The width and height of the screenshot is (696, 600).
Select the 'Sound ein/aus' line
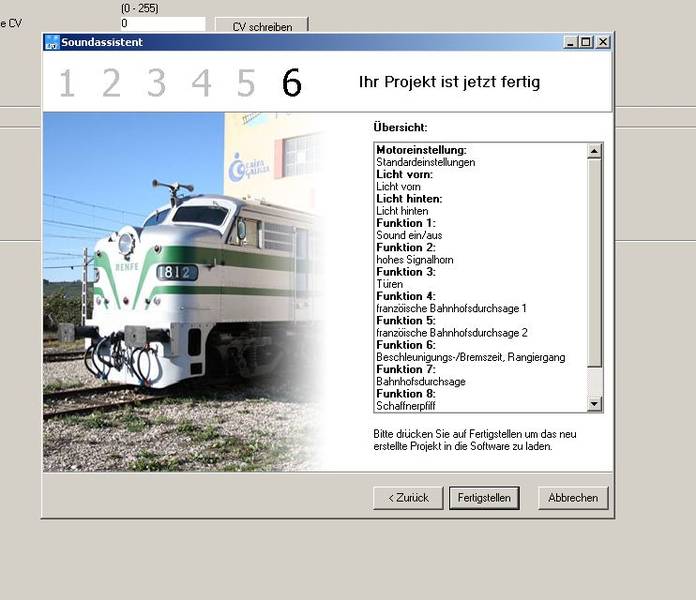409,236
